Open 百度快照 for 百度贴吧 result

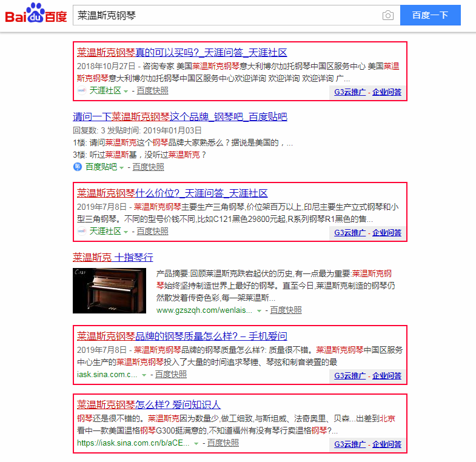click(148, 167)
